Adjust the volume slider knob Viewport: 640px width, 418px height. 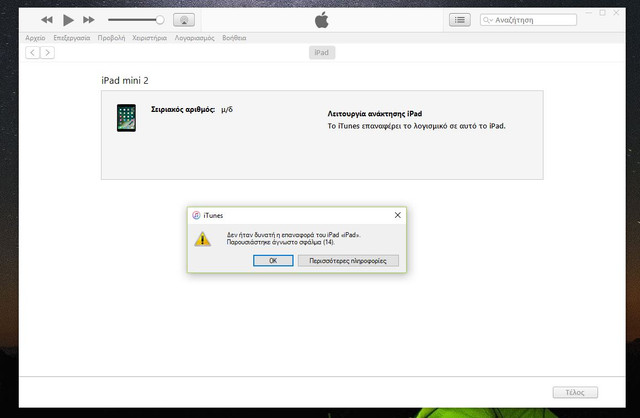(x=160, y=20)
